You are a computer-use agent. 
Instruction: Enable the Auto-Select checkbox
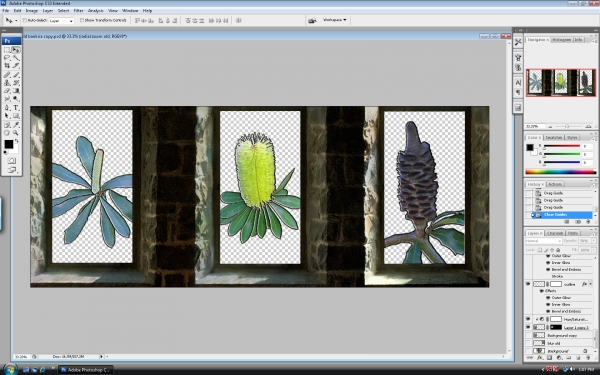(x=25, y=20)
